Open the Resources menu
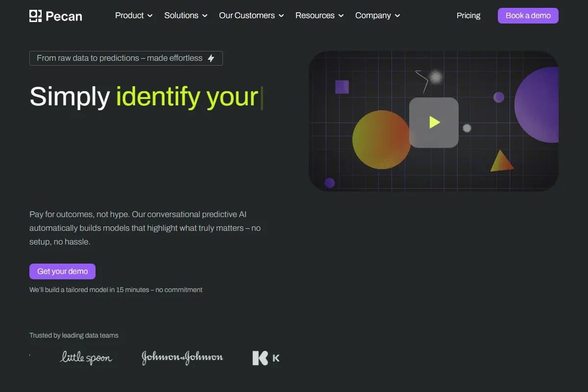 (x=315, y=16)
